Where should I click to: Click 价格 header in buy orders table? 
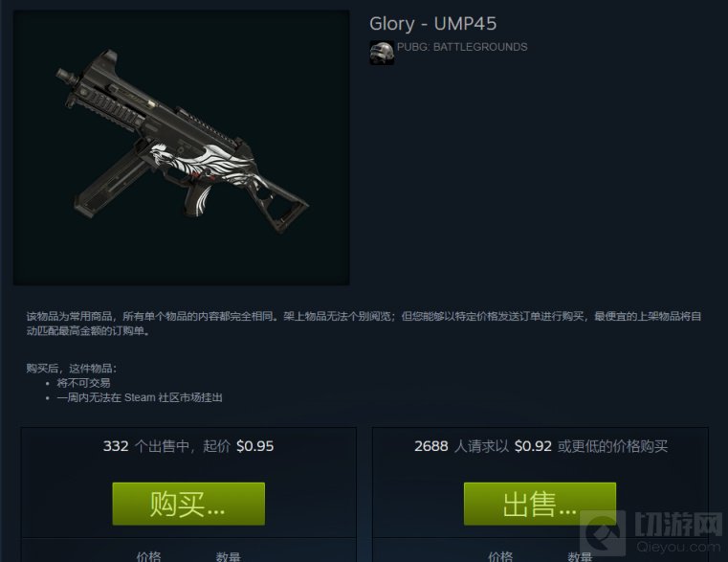point(500,556)
